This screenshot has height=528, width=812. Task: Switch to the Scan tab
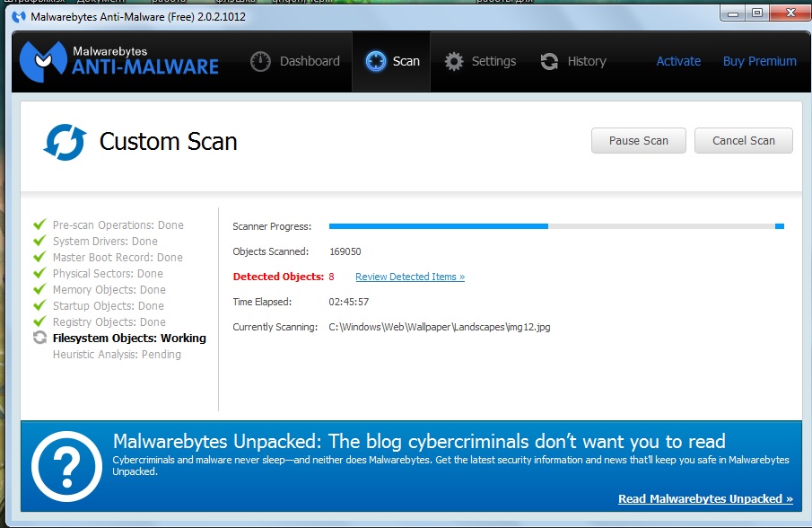(x=391, y=61)
